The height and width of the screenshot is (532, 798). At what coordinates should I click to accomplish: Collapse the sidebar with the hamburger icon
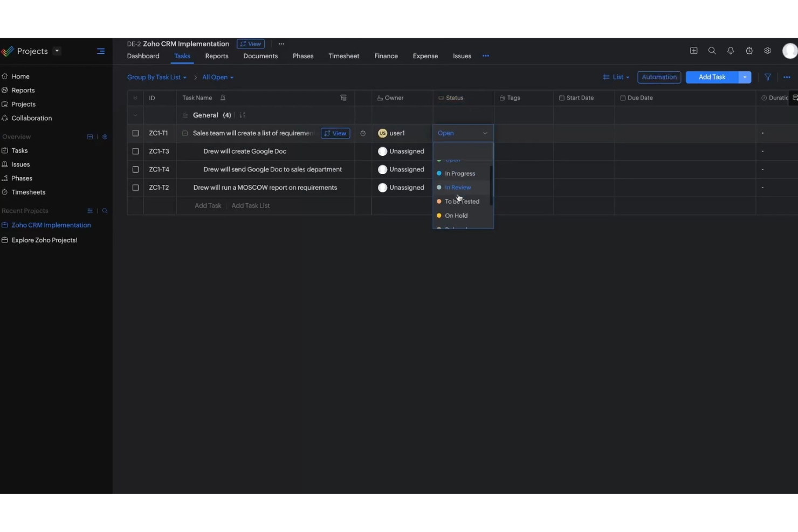(x=100, y=51)
